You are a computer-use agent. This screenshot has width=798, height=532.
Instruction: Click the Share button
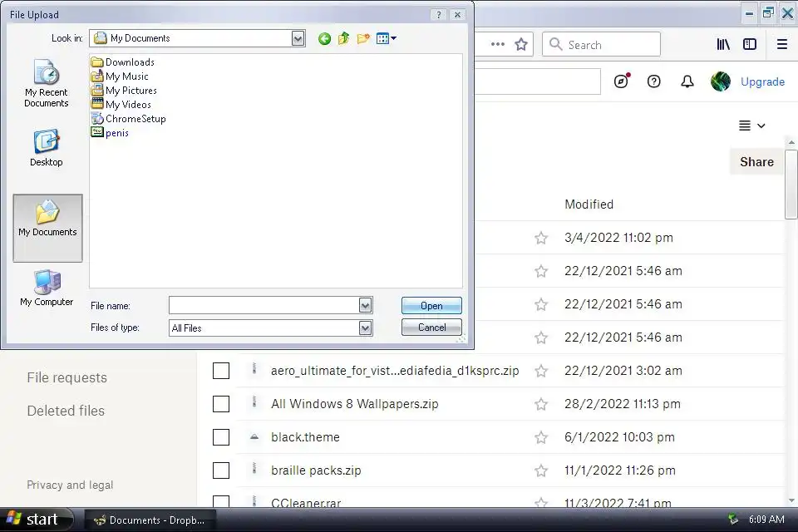coord(756,162)
